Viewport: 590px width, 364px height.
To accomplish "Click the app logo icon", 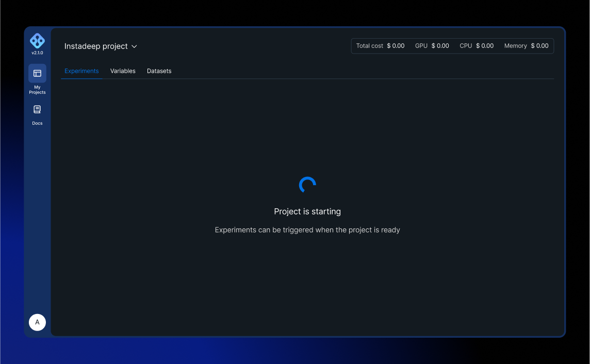I will (x=37, y=41).
